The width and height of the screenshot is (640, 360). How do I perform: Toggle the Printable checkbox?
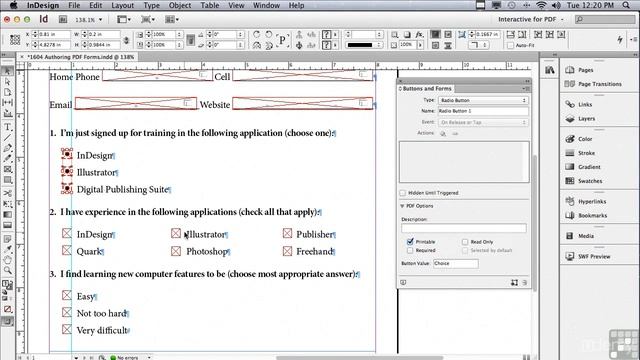(x=410, y=242)
